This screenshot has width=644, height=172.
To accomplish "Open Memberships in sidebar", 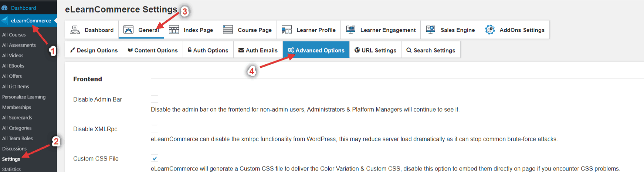I will pos(17,107).
